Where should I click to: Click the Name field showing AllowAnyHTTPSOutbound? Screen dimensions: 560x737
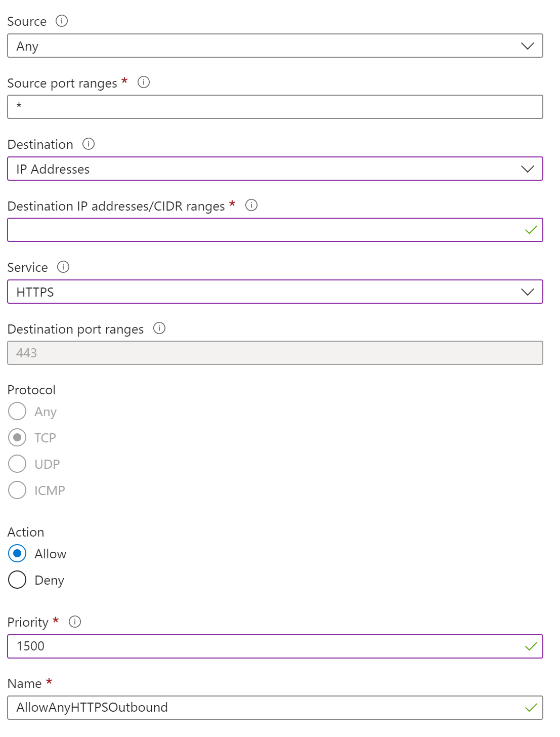coord(253,707)
